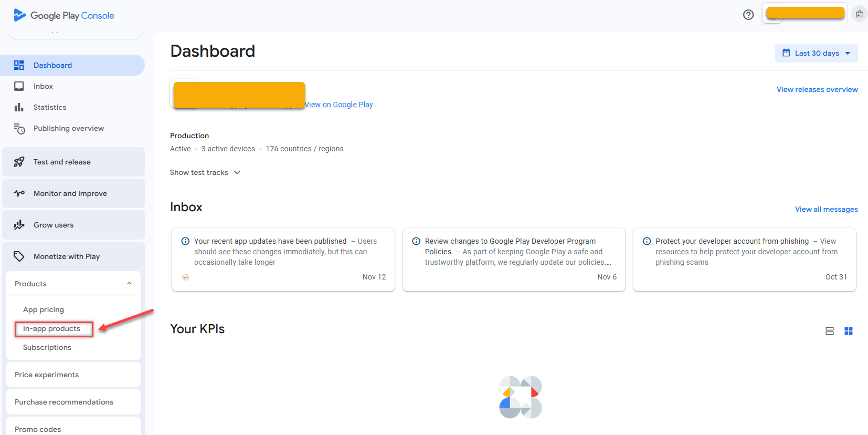
Task: Click the Nov 6 date on message
Action: [607, 277]
